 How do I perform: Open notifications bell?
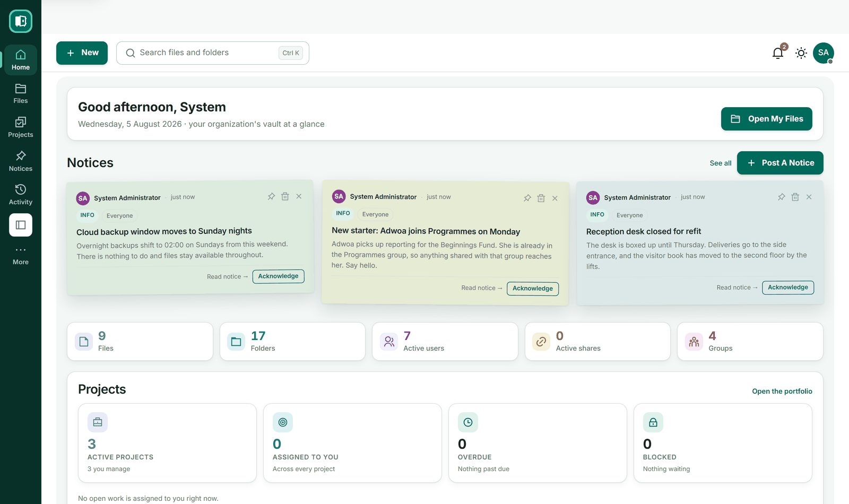tap(778, 53)
